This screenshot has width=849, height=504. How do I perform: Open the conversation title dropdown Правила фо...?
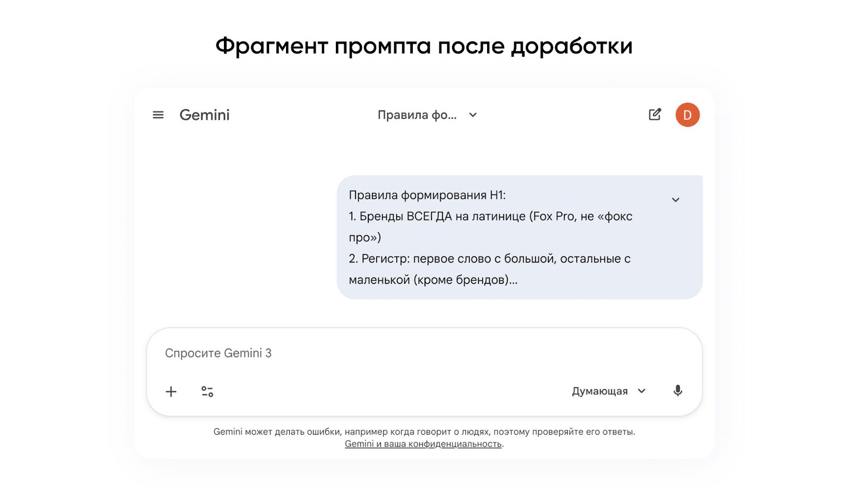[417, 115]
